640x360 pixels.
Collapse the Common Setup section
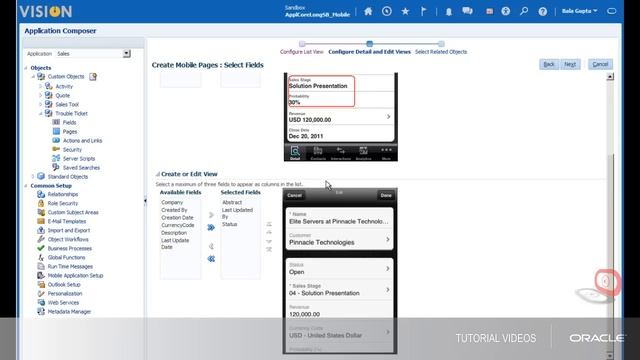tap(26, 186)
